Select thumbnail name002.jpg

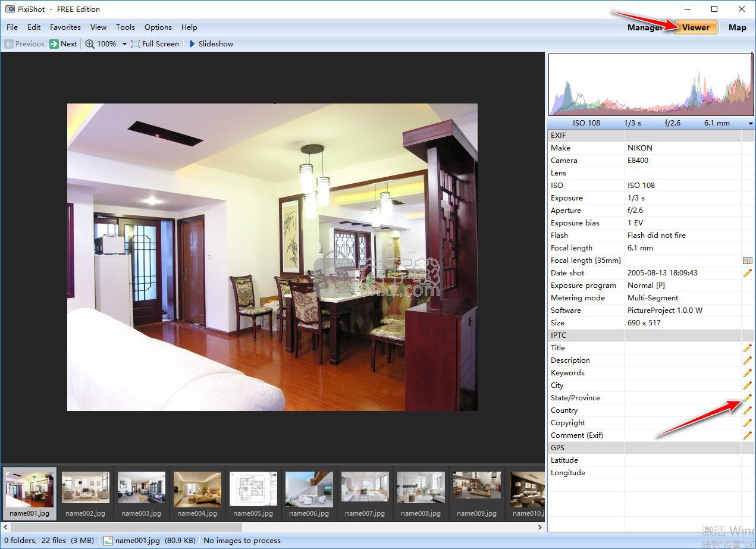[x=86, y=494]
